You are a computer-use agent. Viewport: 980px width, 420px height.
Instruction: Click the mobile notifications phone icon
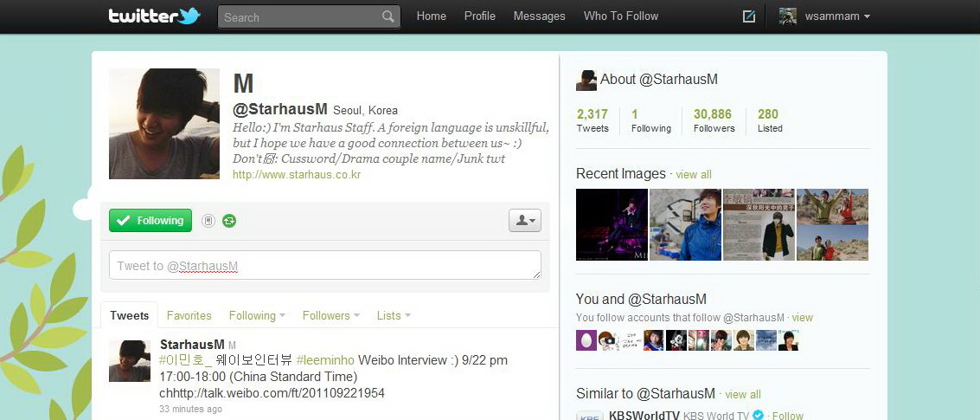click(208, 220)
